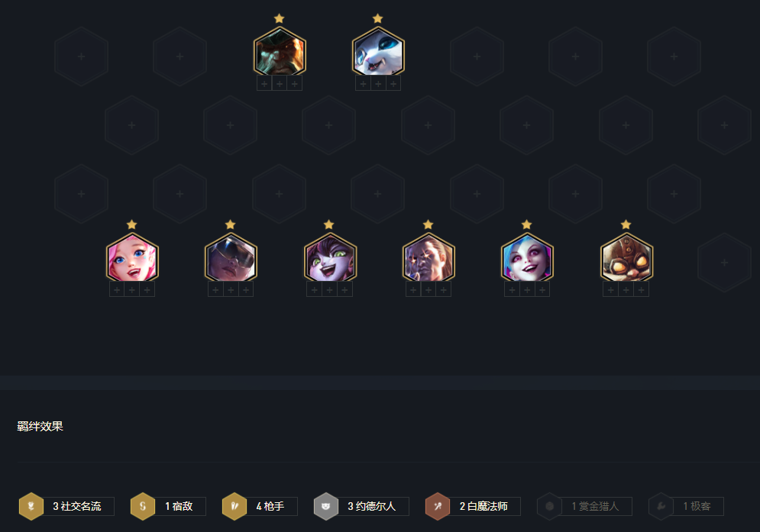
Task: Add item in Jinx's middle item slot
Action: point(527,290)
